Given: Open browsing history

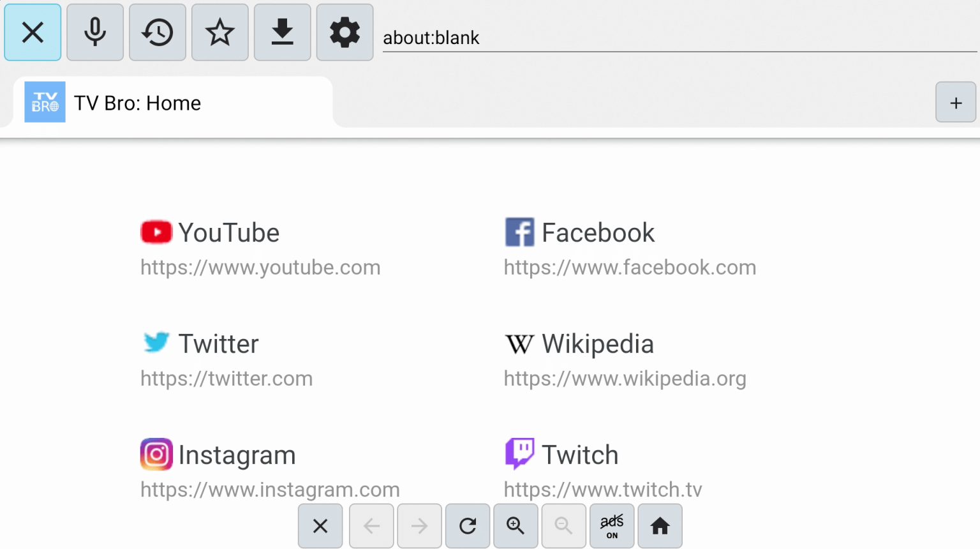Looking at the screenshot, I should [x=157, y=33].
